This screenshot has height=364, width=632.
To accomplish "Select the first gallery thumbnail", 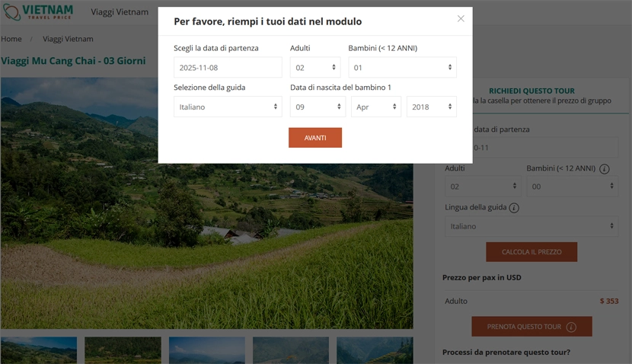I will (39, 350).
